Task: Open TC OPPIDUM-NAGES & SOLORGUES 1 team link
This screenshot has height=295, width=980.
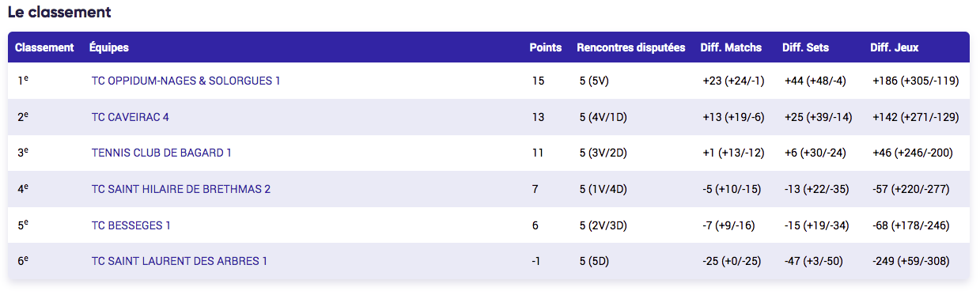Action: coord(186,81)
